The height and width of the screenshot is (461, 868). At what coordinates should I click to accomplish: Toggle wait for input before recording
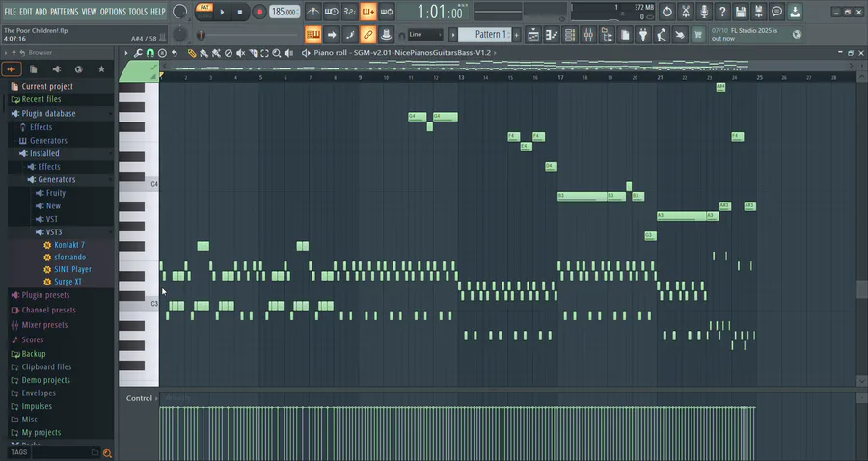(x=331, y=11)
